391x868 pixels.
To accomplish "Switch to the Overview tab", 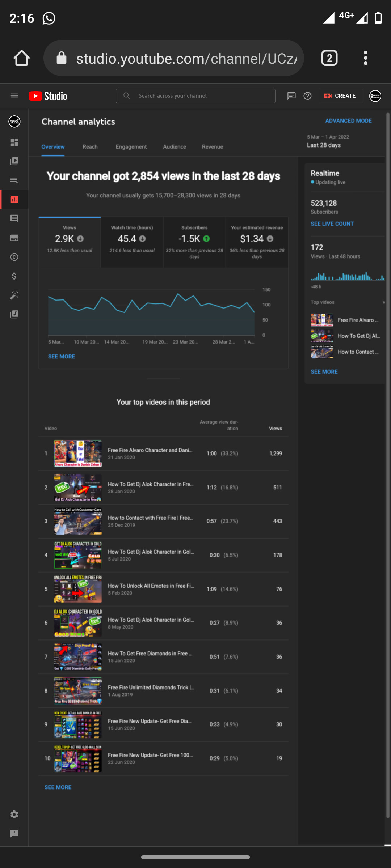I will click(53, 147).
